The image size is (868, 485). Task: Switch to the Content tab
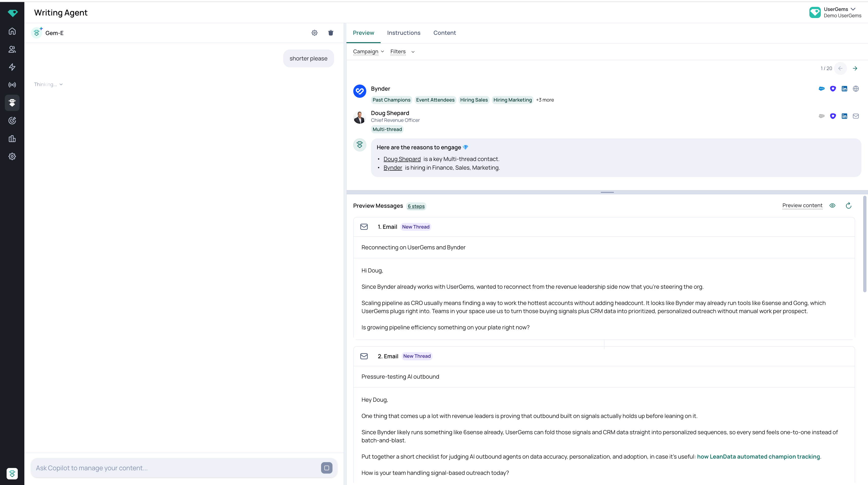point(444,33)
